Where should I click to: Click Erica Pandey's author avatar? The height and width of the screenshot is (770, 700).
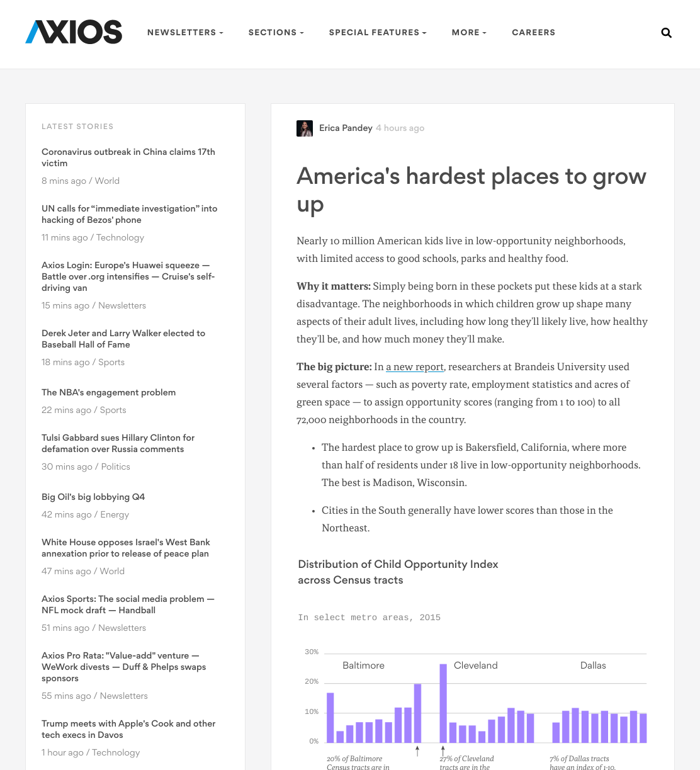tap(305, 128)
